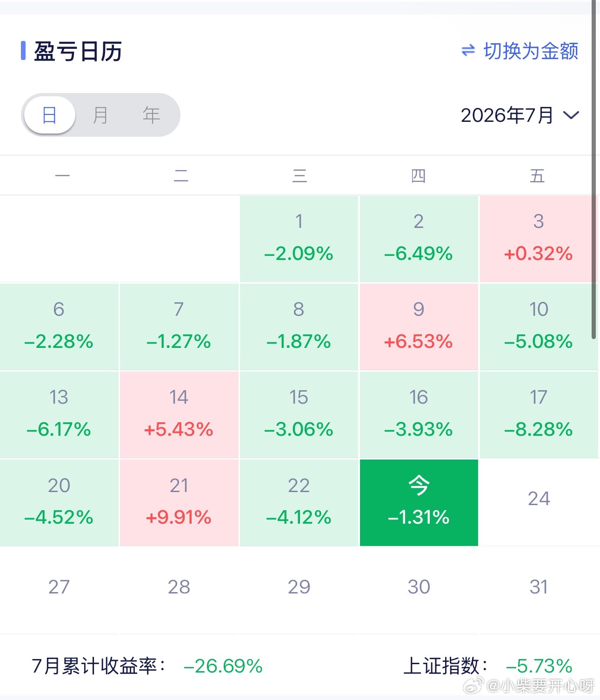Image resolution: width=600 pixels, height=700 pixels.
Task: Click the 上证指数 -5.73% value
Action: tap(539, 666)
